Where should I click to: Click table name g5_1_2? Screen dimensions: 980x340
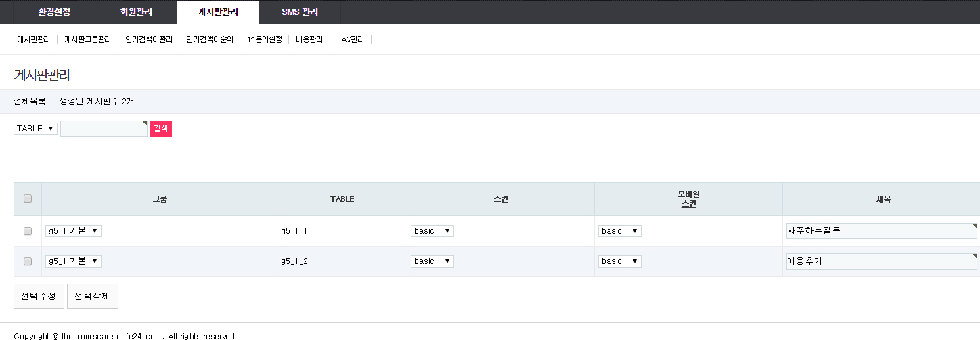294,261
